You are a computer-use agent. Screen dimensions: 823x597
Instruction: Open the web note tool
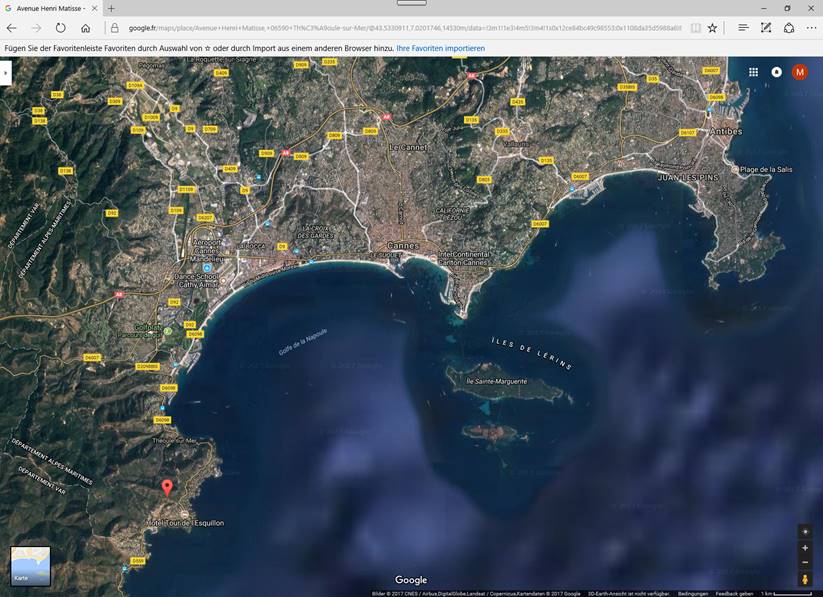tap(766, 28)
